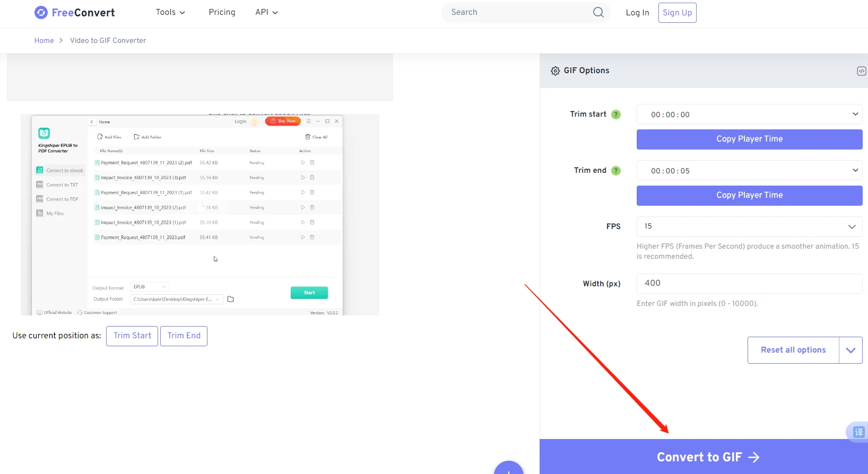868x474 pixels.
Task: Click the 'Width (px)' label
Action: 602,284
